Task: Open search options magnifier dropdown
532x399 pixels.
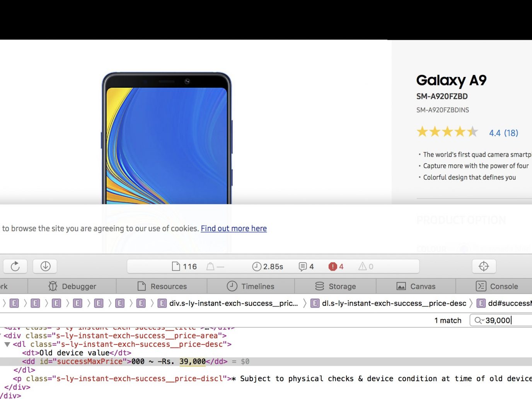Action: 479,320
